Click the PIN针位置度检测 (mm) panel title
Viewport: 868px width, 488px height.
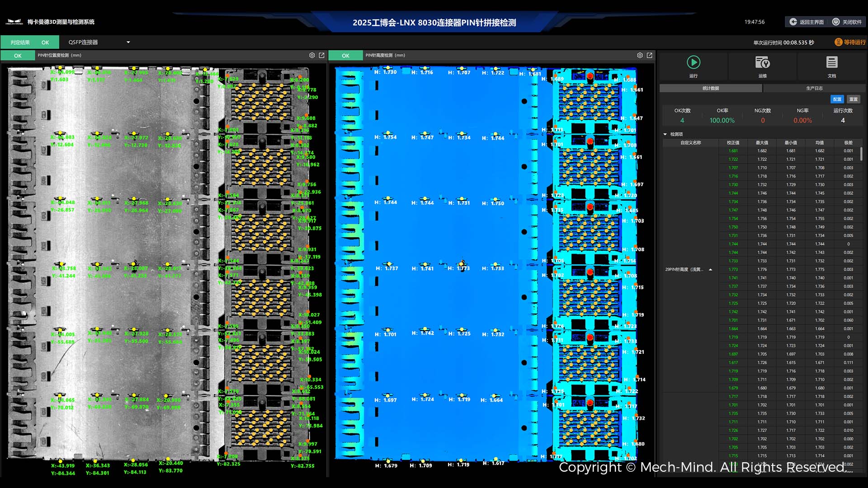(60, 55)
